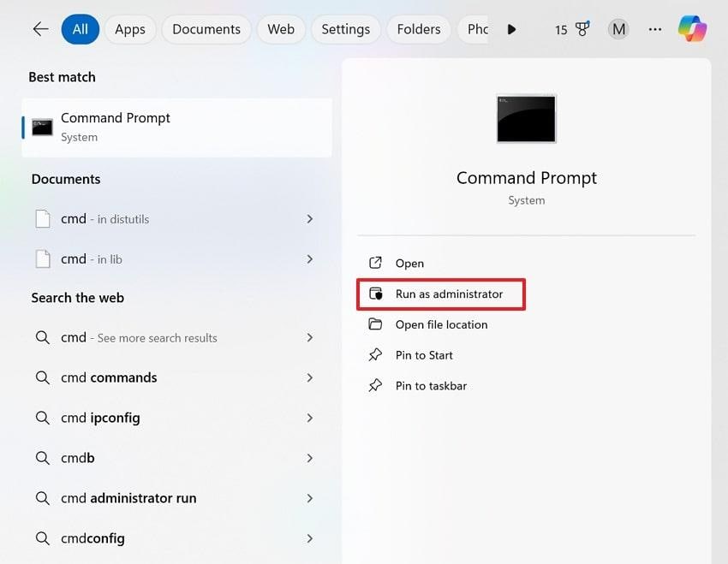Viewport: 728px width, 564px height.
Task: Select the All filter tab
Action: point(81,29)
